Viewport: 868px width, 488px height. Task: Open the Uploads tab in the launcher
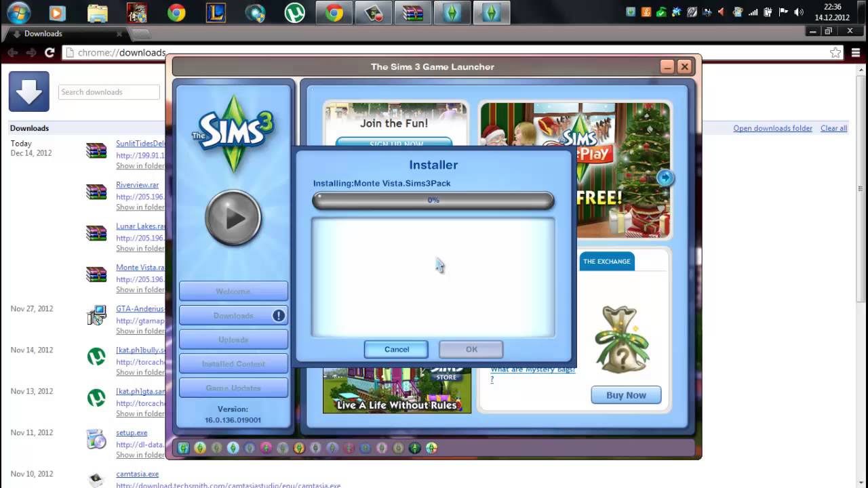pos(233,340)
